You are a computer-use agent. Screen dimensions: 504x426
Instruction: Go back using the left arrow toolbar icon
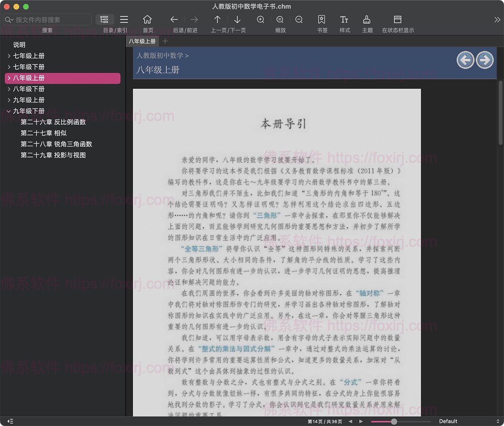pos(174,20)
